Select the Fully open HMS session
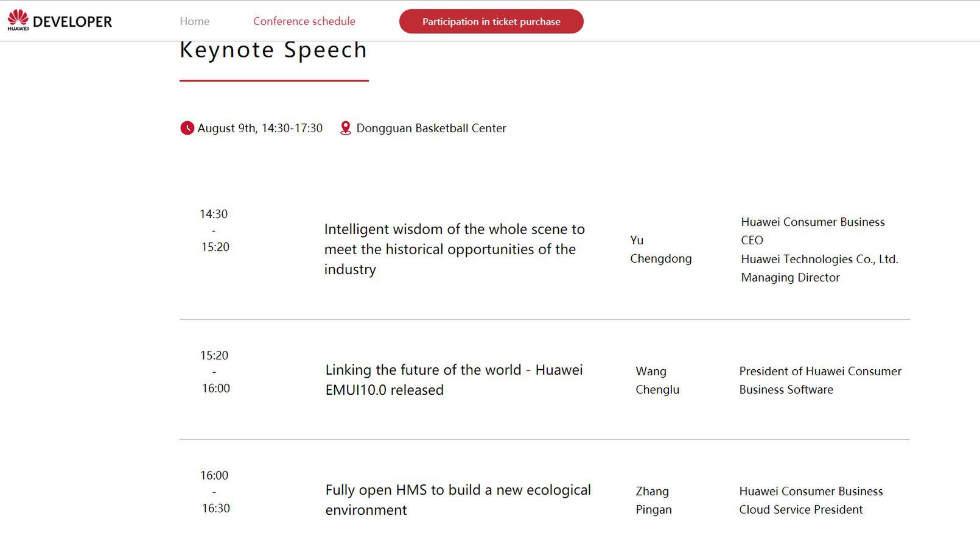Screen dimensions: 980x555 pos(458,500)
